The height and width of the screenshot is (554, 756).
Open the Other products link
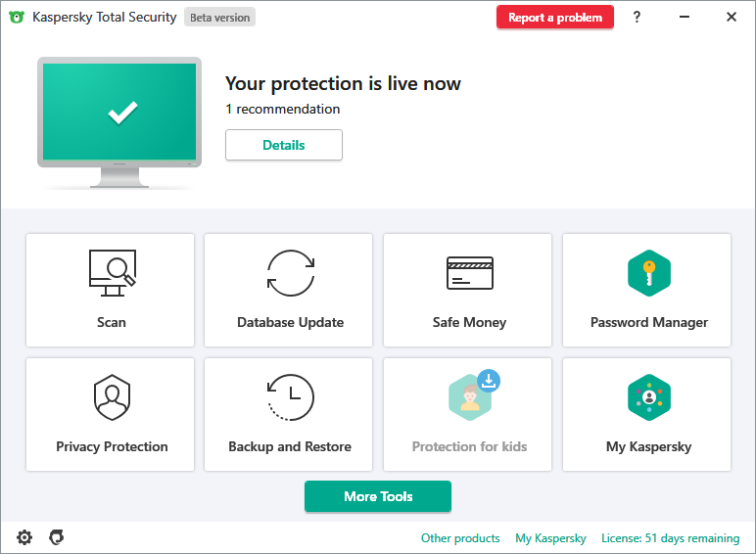460,538
